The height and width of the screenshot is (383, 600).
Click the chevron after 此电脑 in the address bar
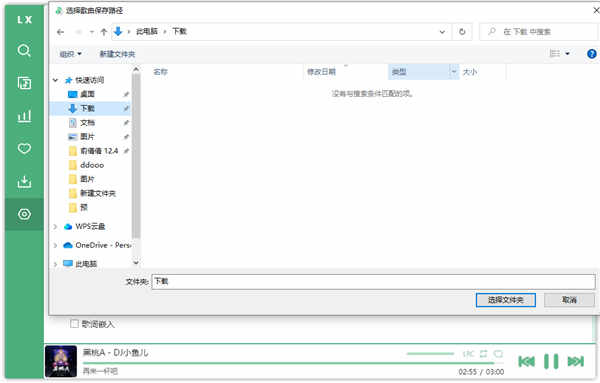pos(165,32)
